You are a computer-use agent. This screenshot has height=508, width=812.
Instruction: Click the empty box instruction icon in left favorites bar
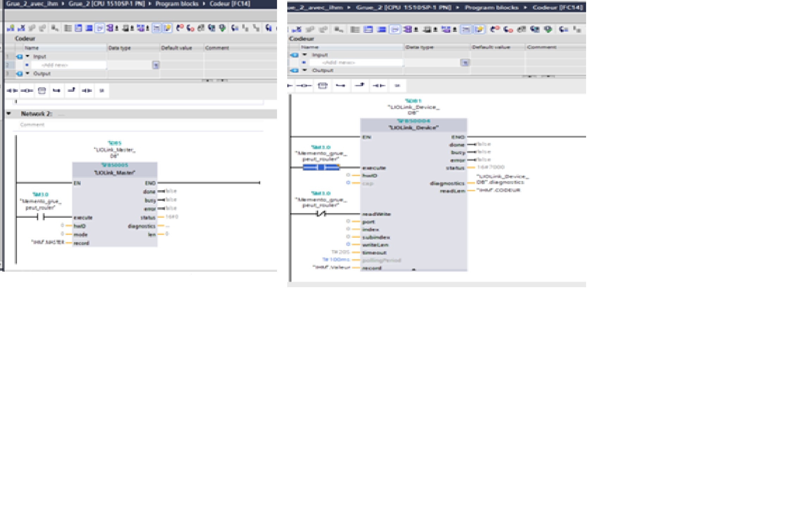click(42, 91)
